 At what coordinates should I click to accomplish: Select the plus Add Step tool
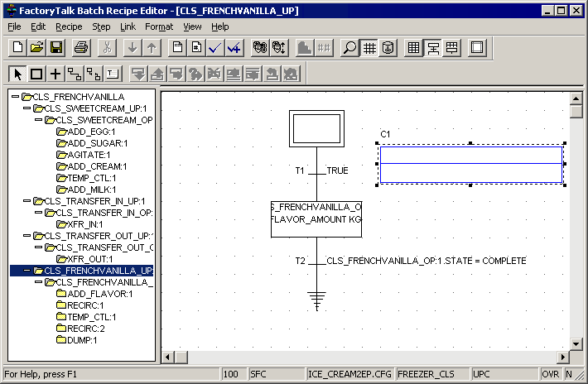(55, 74)
